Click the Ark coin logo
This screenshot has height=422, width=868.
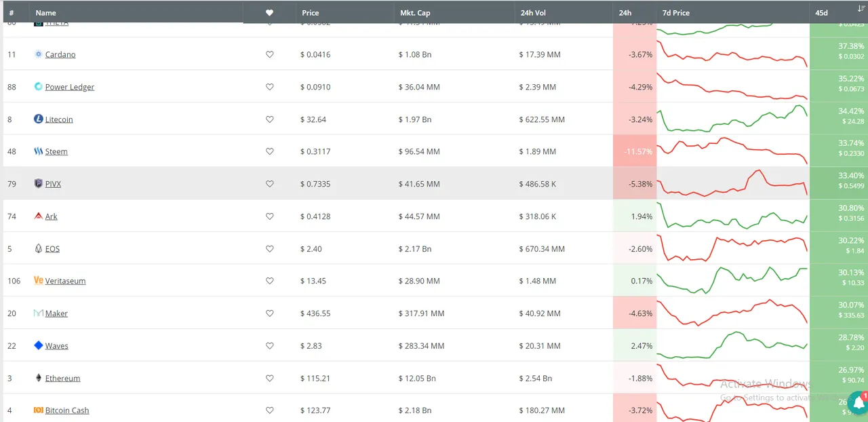click(x=39, y=216)
